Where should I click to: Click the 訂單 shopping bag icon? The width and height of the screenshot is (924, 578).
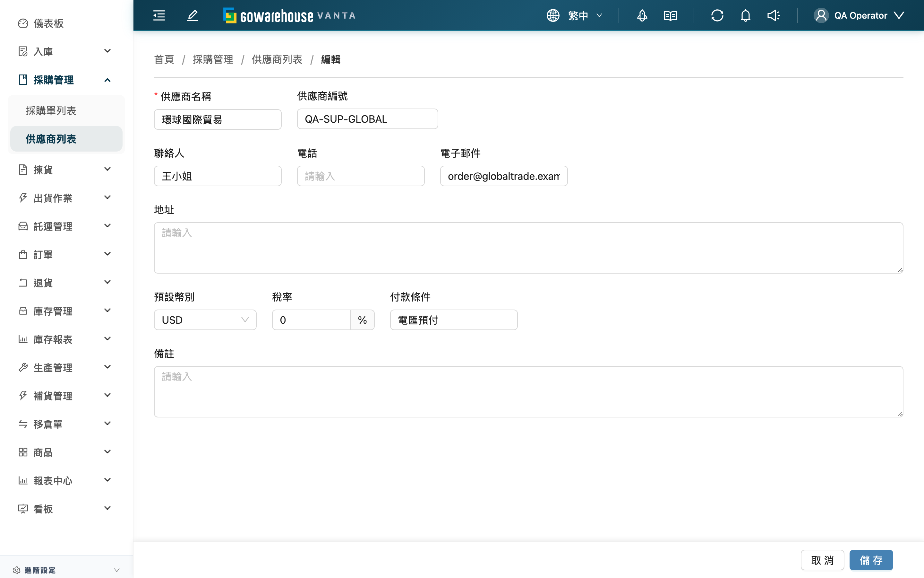point(23,254)
